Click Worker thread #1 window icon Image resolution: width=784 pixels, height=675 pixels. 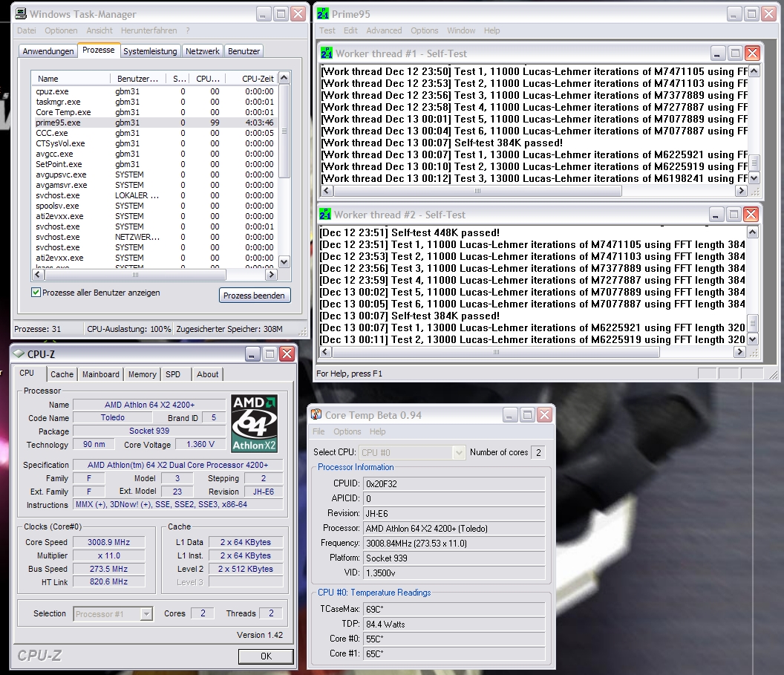tap(327, 53)
